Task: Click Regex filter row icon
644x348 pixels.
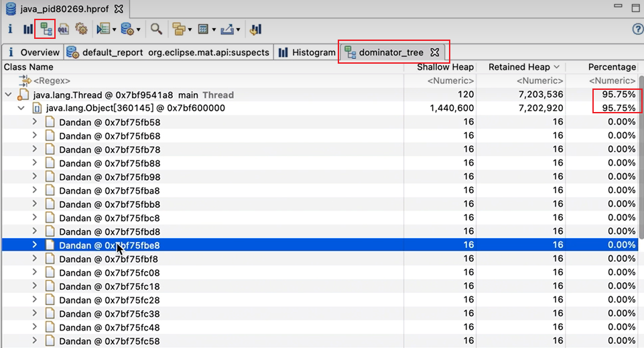Action: (25, 80)
